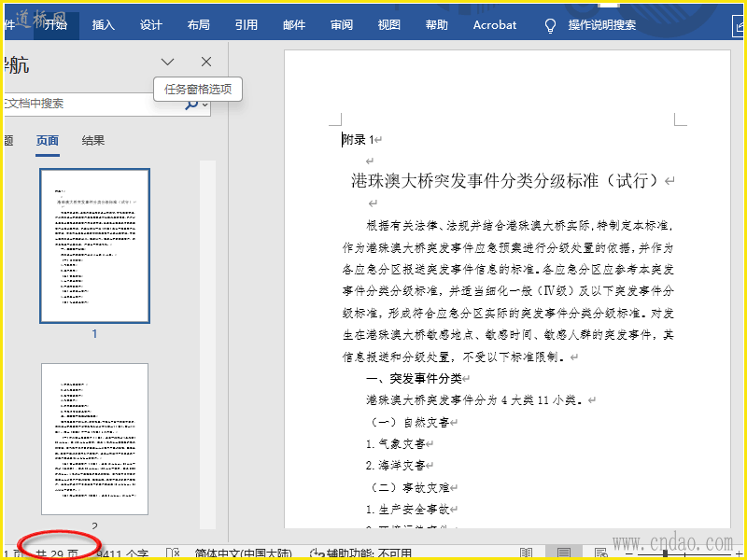Click the 简体中文(中国大陆) language indicator
The image size is (747, 560).
(x=244, y=553)
